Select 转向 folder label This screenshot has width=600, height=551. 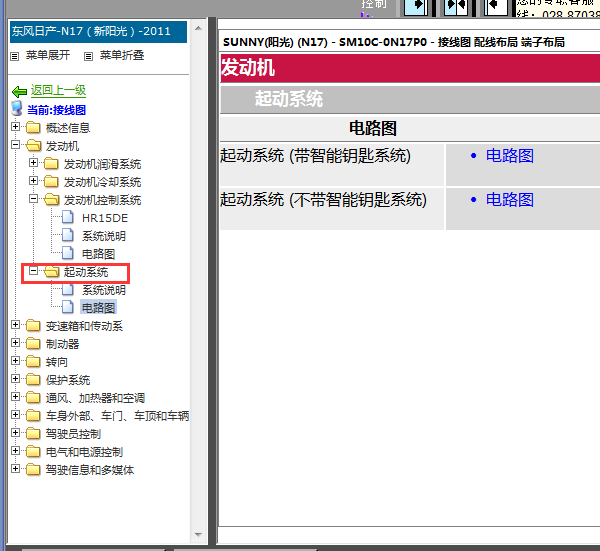pos(57,362)
